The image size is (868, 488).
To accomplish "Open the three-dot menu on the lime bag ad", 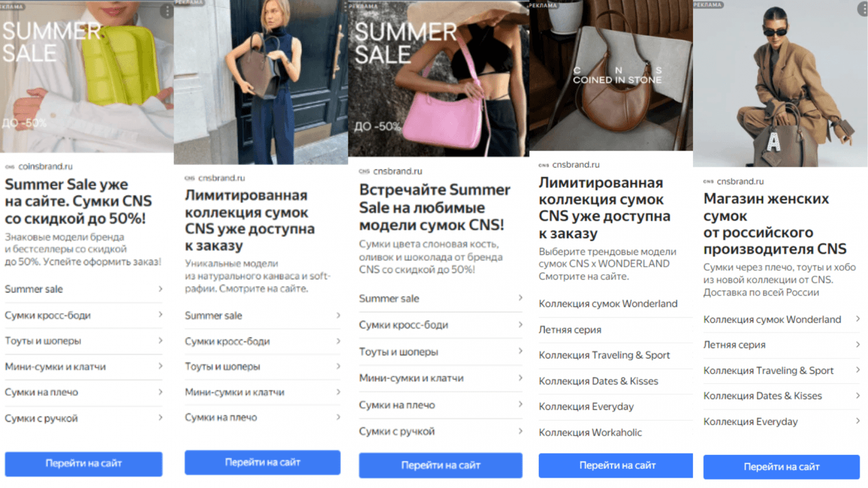I will tap(166, 11).
